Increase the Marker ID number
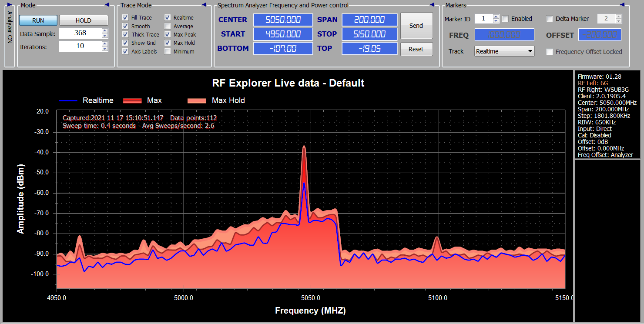 (496, 17)
